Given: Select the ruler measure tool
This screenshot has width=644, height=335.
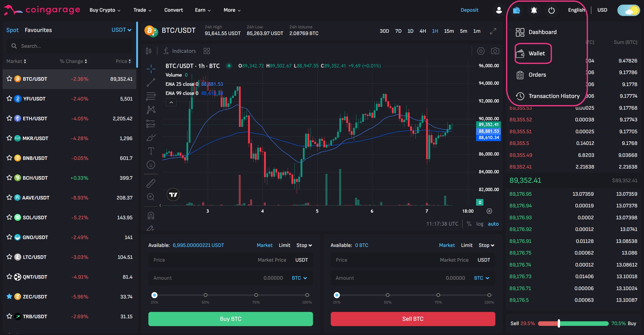Looking at the screenshot, I should [x=151, y=183].
